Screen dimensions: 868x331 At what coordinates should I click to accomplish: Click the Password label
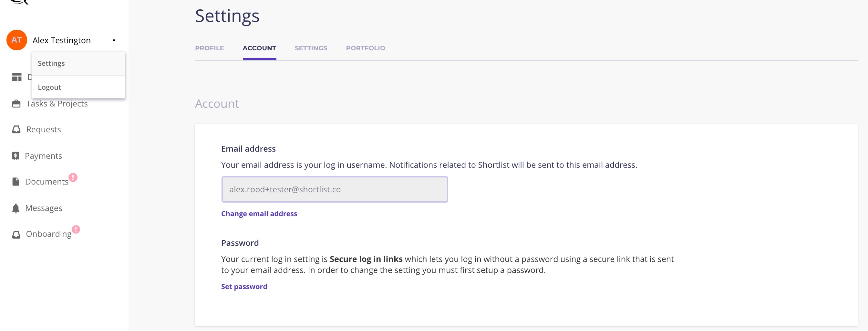tap(240, 243)
